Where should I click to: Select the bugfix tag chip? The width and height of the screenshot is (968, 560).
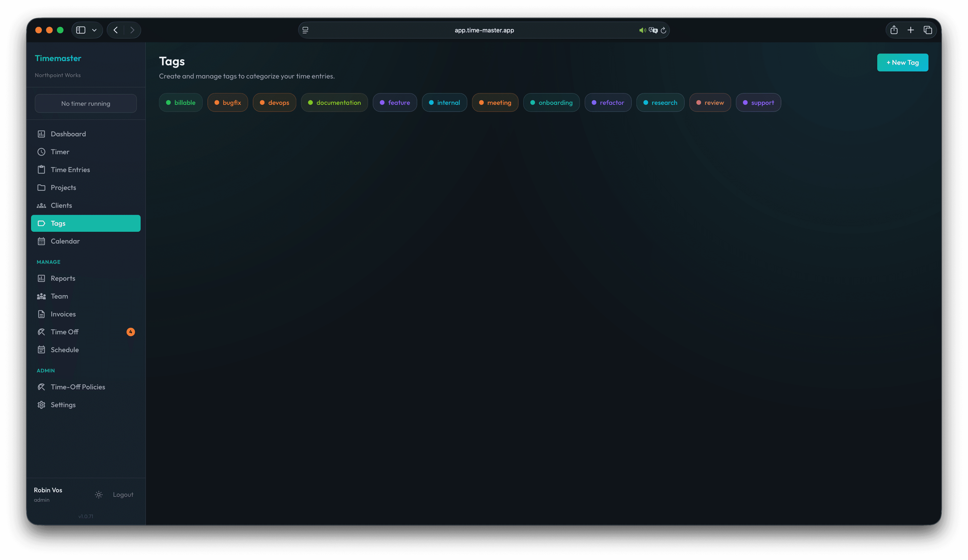(227, 103)
